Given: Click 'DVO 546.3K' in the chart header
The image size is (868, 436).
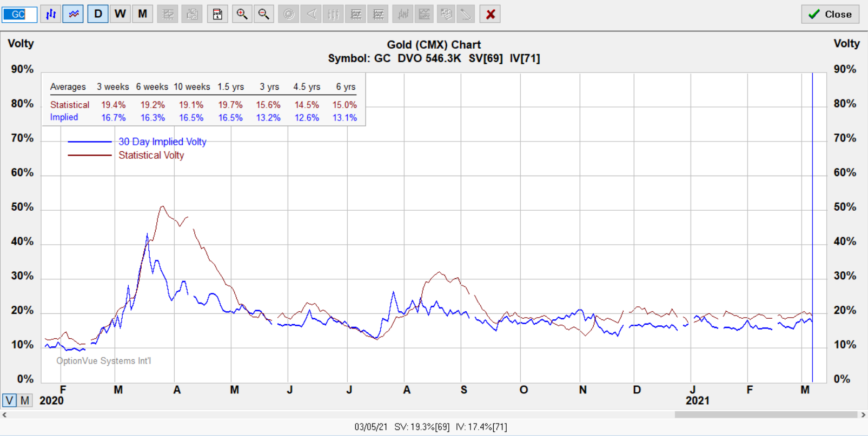Looking at the screenshot, I should (429, 58).
